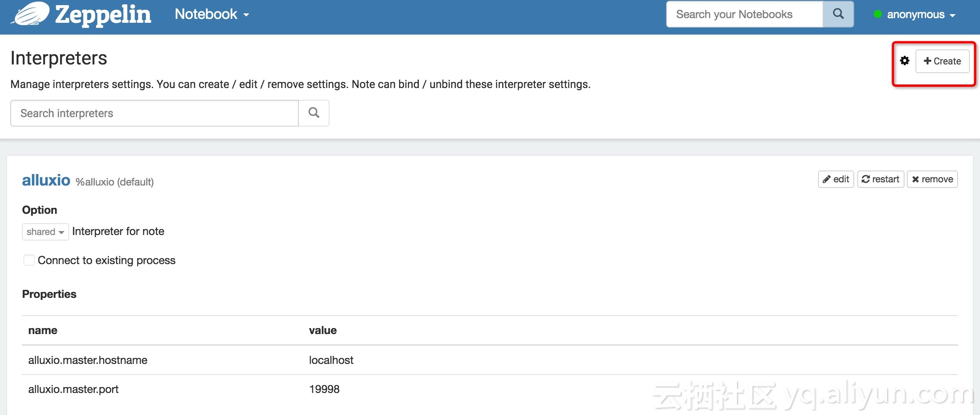Restart the alluxio interpreter

(x=881, y=179)
